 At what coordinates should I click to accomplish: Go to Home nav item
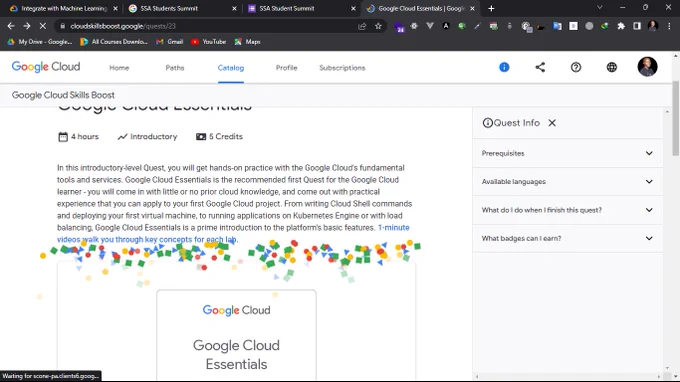tap(119, 68)
